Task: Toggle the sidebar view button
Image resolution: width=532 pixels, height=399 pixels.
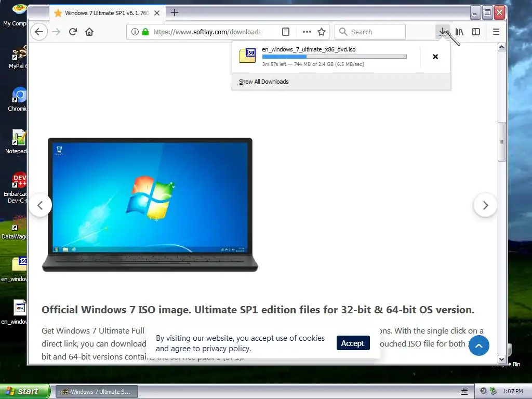Action: click(476, 32)
